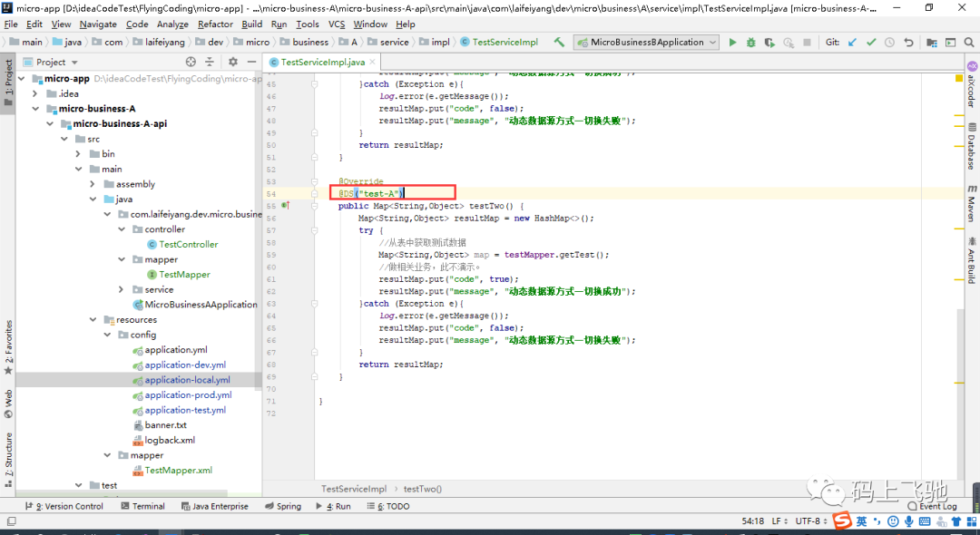Open TestMapper.xml file
Screen dimensions: 980x535
tap(178, 470)
